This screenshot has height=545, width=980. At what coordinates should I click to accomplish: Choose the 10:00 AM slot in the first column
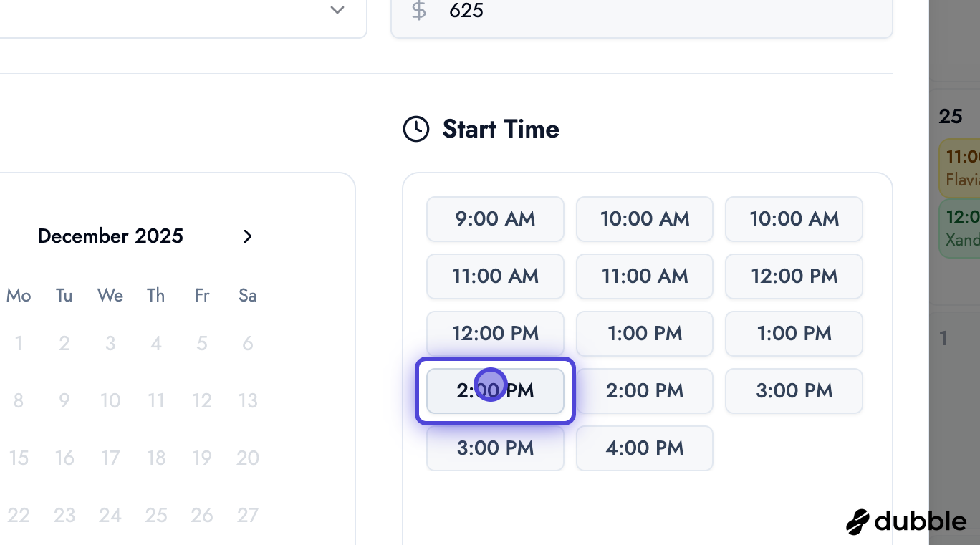(x=644, y=219)
